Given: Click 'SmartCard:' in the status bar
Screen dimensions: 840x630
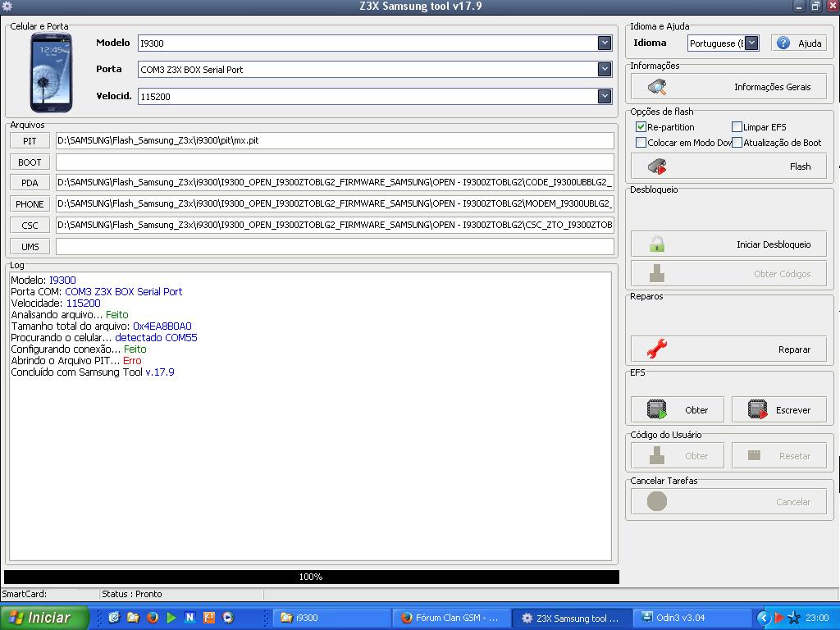Looking at the screenshot, I should pos(24,594).
